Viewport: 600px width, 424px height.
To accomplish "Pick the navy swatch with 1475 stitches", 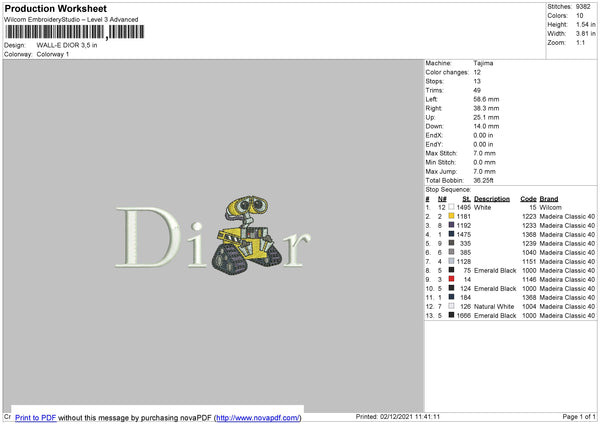I will pos(452,234).
